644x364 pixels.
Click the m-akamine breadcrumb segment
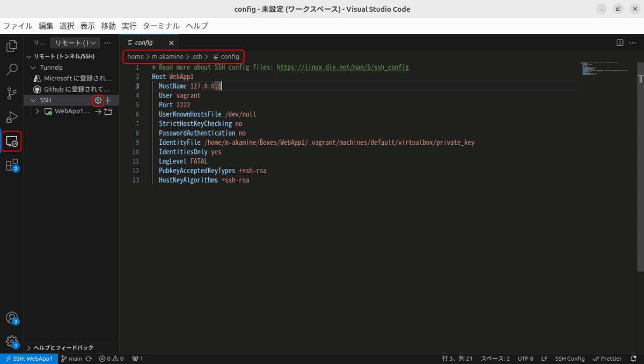point(167,56)
